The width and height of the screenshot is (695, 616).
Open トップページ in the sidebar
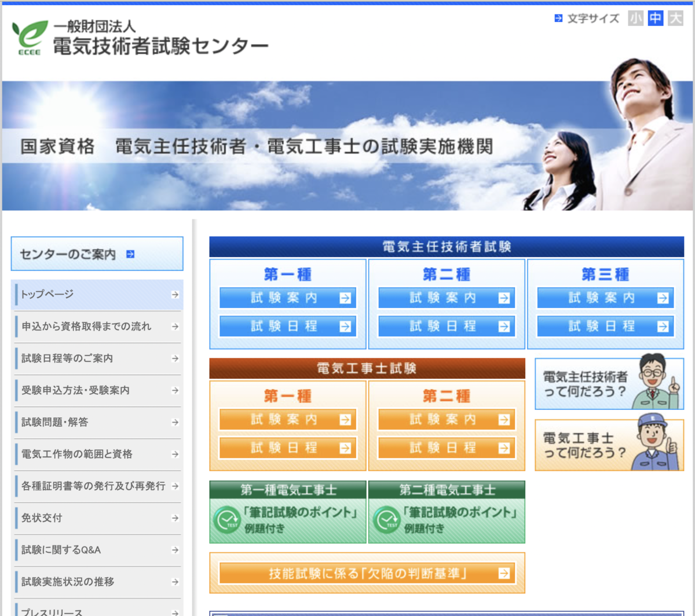tap(97, 295)
